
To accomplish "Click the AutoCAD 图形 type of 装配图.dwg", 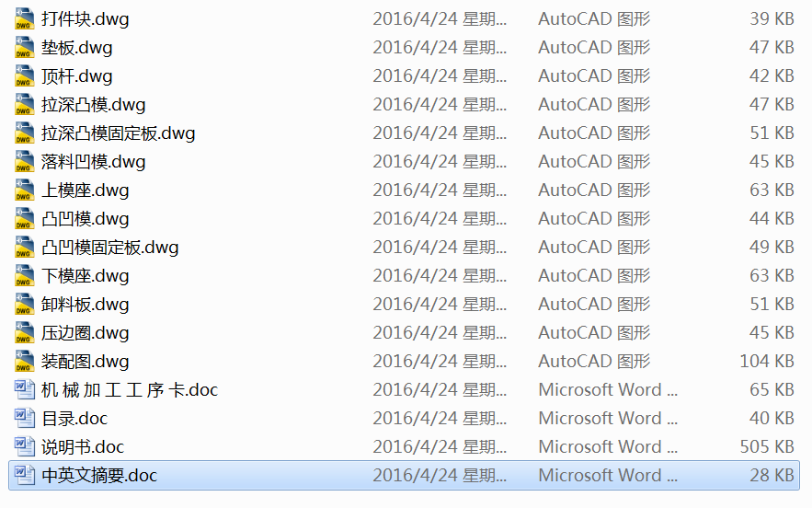I will pos(594,361).
